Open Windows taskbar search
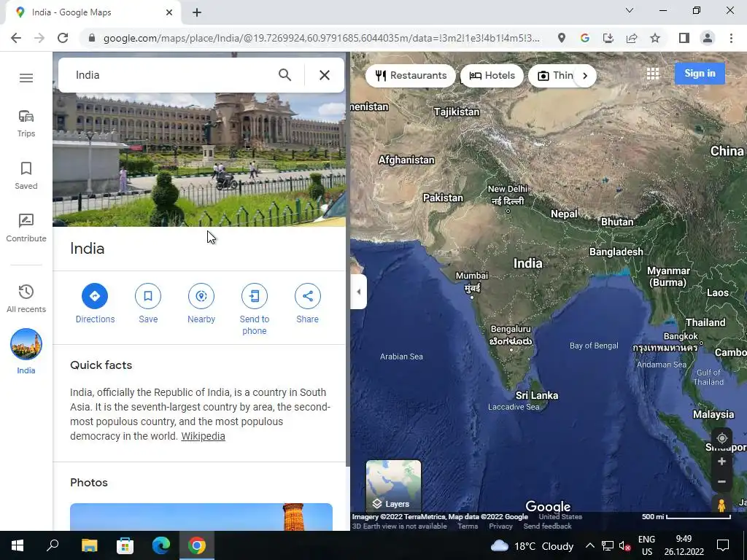Screen dimensions: 747x560 tap(53, 545)
